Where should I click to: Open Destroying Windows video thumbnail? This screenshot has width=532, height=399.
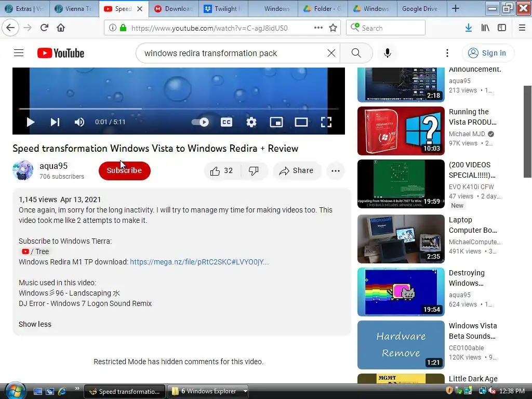click(x=401, y=292)
